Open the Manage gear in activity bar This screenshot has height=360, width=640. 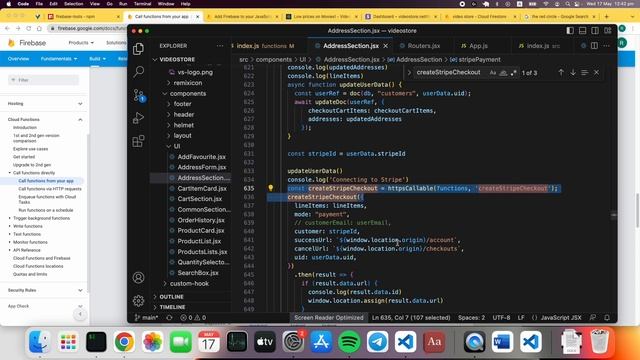coord(138,301)
